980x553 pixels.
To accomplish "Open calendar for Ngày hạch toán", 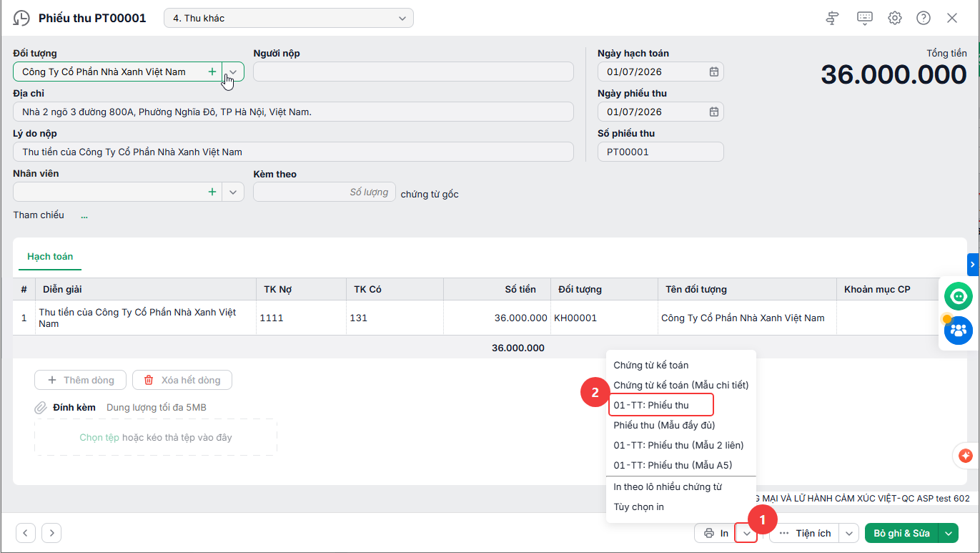I will [x=713, y=72].
